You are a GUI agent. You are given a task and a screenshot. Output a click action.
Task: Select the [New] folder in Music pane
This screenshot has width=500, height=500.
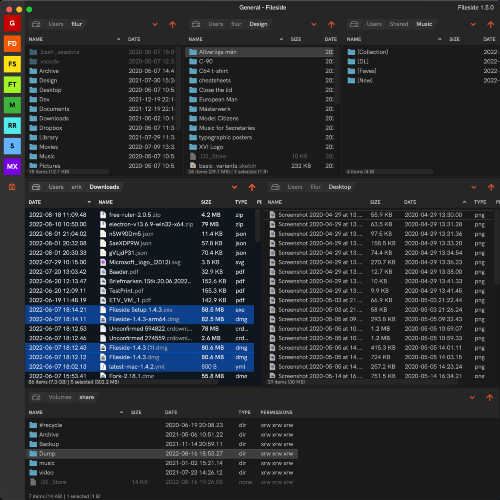[x=422, y=80]
